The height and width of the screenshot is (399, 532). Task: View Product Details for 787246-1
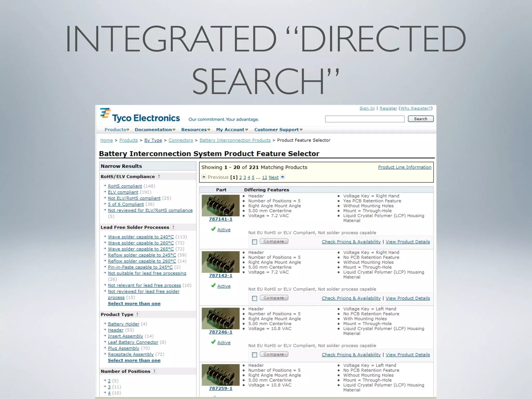[408, 355]
